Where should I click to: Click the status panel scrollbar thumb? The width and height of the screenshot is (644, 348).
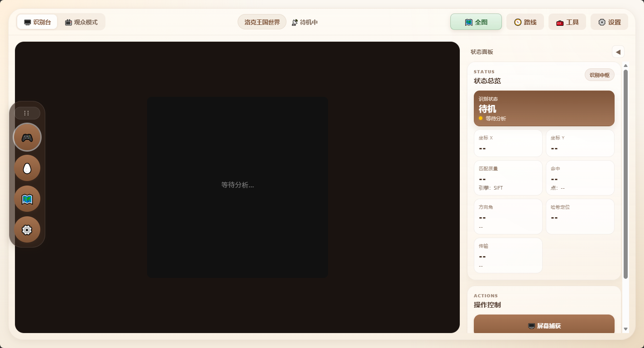tap(625, 174)
